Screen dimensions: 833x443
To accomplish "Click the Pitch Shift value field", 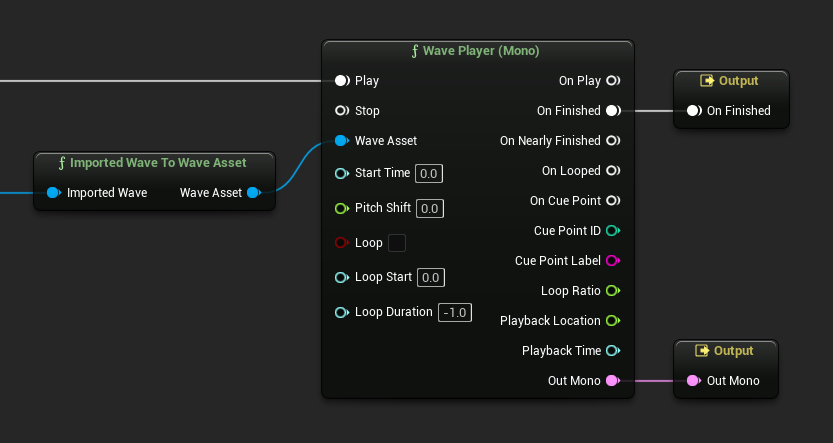I will pos(429,208).
